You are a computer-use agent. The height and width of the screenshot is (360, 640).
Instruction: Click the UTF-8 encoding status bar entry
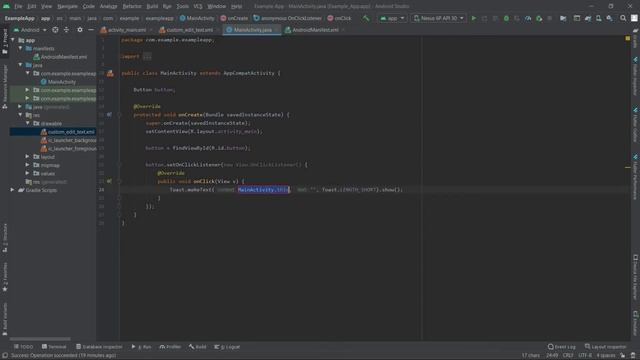coord(584,356)
